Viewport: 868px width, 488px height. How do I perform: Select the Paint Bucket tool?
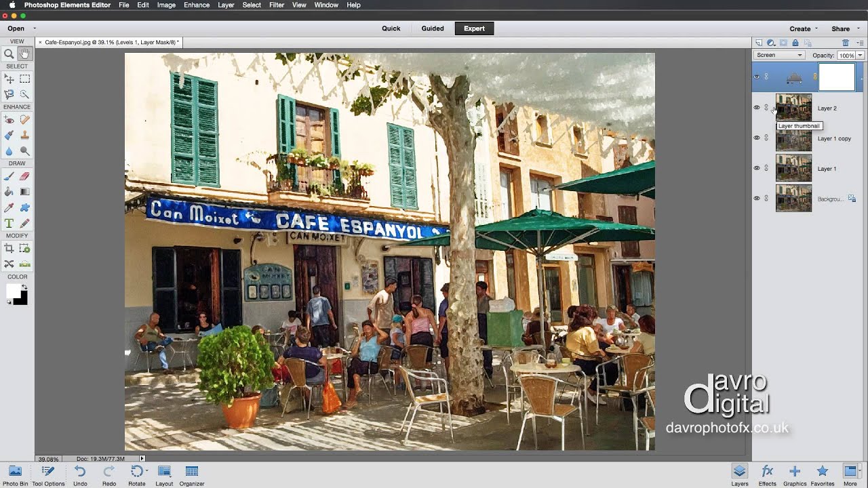click(9, 192)
